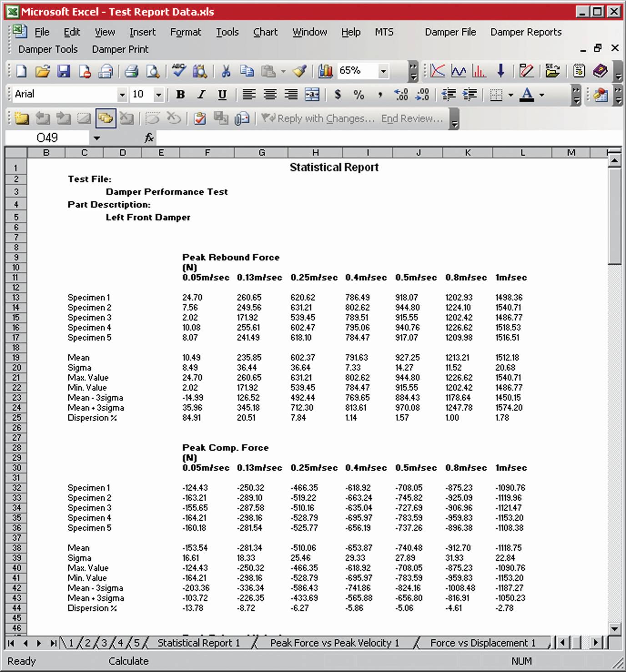Open the Chart Wizard
This screenshot has height=672, width=626.
[326, 71]
